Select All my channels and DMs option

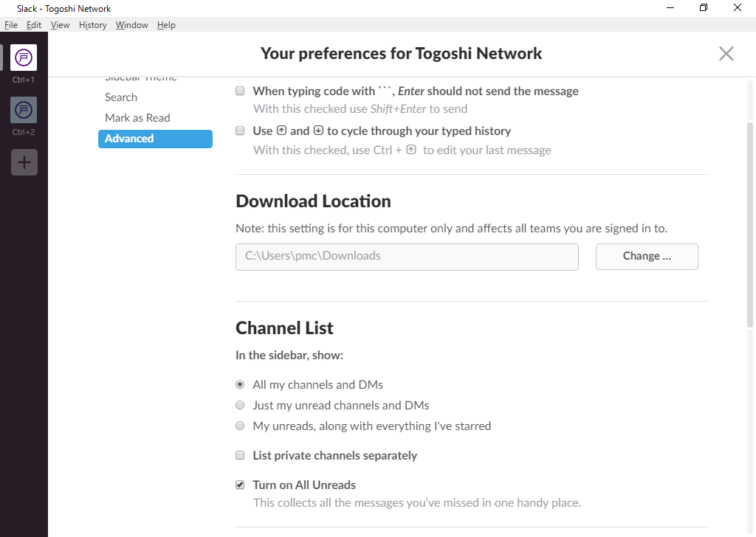point(240,385)
